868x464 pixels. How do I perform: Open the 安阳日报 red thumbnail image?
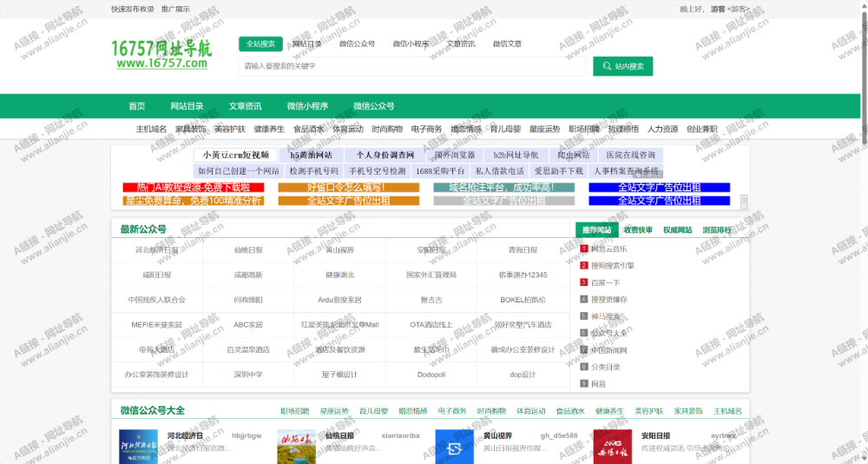pyautogui.click(x=612, y=447)
